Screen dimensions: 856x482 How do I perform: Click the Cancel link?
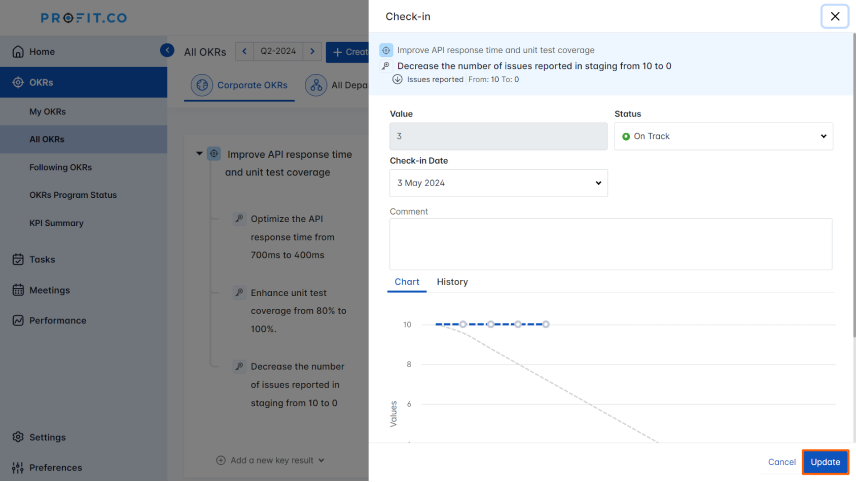click(x=782, y=462)
